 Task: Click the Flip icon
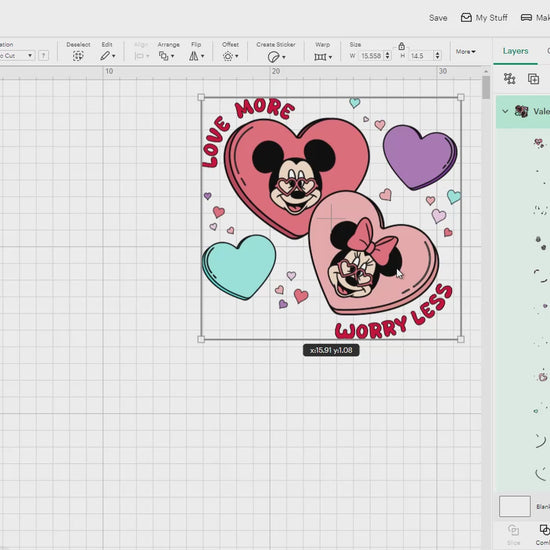[x=194, y=56]
